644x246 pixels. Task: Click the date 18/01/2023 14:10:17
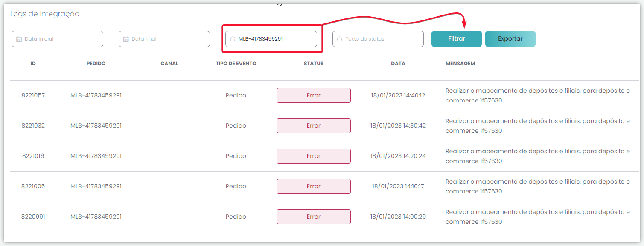398,186
